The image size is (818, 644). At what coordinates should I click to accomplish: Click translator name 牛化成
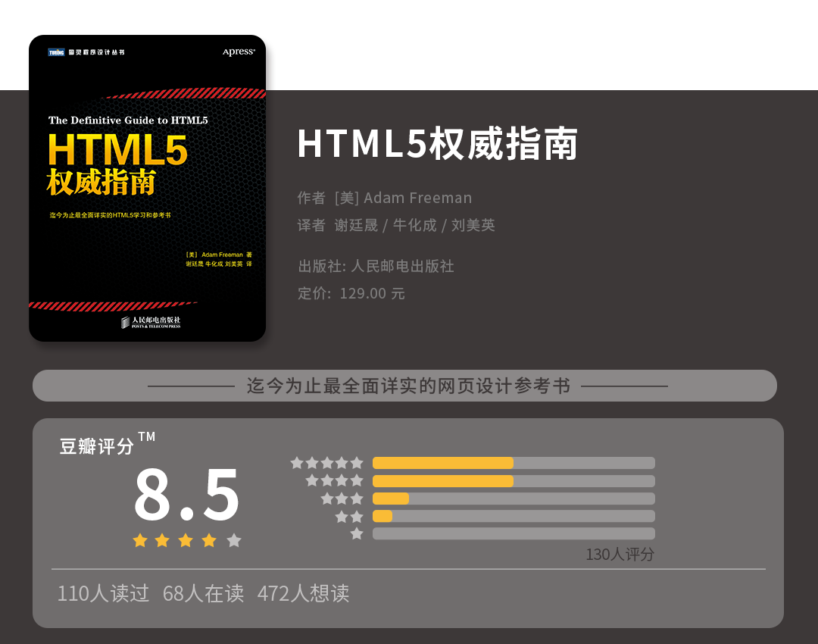point(414,225)
